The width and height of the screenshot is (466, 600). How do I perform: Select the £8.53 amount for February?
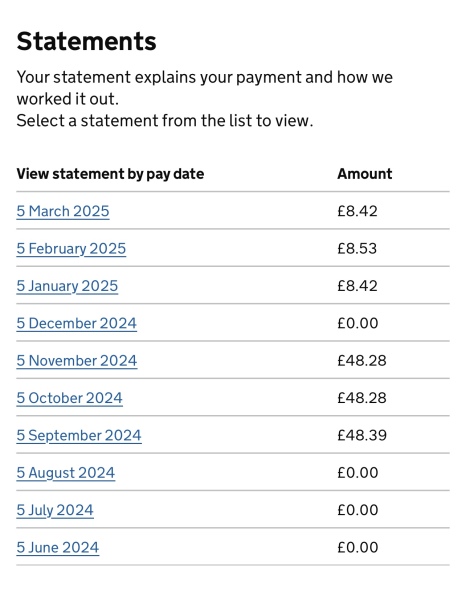click(x=357, y=249)
